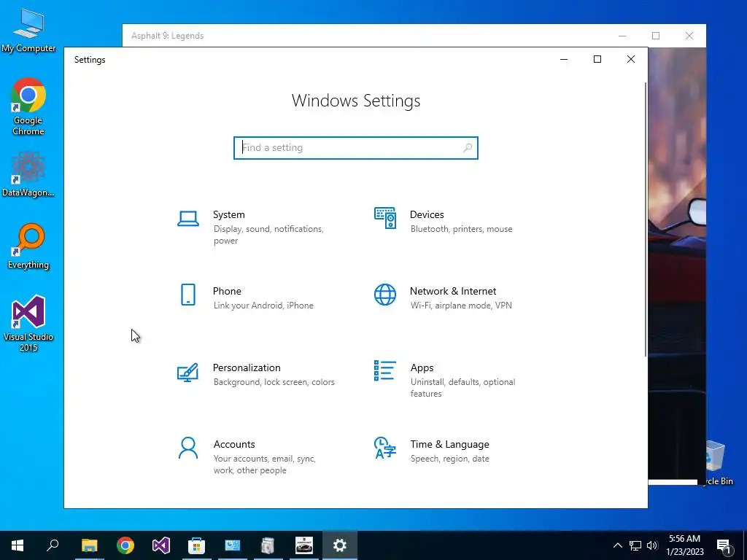
Task: Open File Explorer from the taskbar
Action: [x=89, y=545]
